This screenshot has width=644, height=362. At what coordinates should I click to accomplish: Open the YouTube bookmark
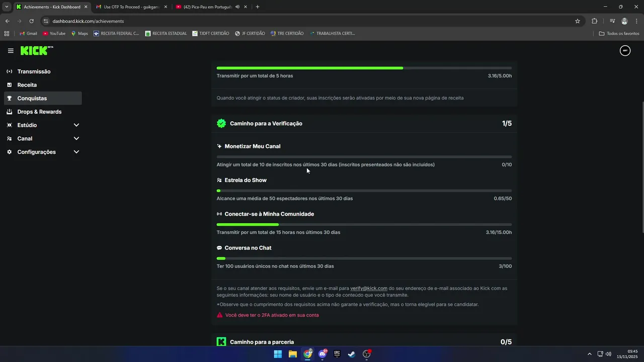coord(54,34)
